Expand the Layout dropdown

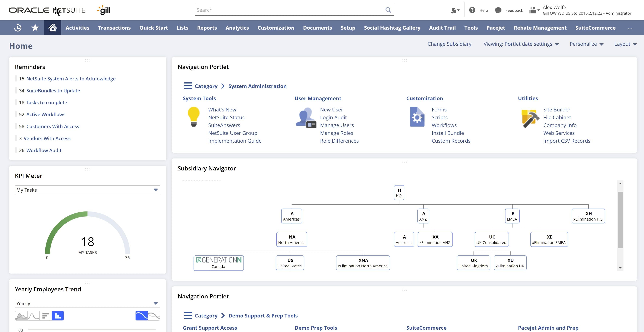click(x=625, y=44)
